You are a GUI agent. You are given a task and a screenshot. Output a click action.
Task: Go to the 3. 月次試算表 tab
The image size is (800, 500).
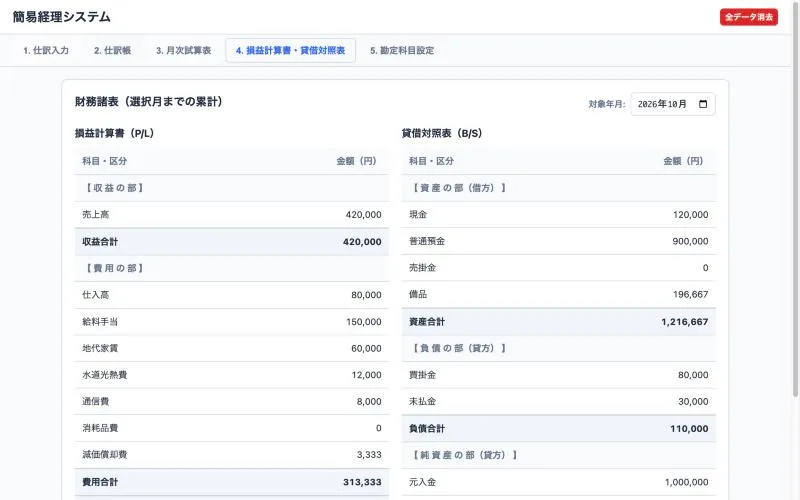click(x=183, y=51)
